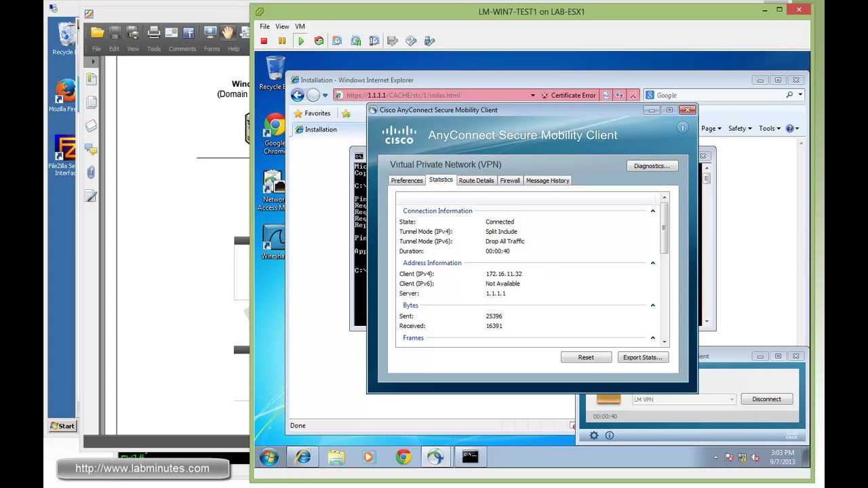Refresh the page in Internet Explorer
Screen dimensions: 868x488
pos(619,96)
